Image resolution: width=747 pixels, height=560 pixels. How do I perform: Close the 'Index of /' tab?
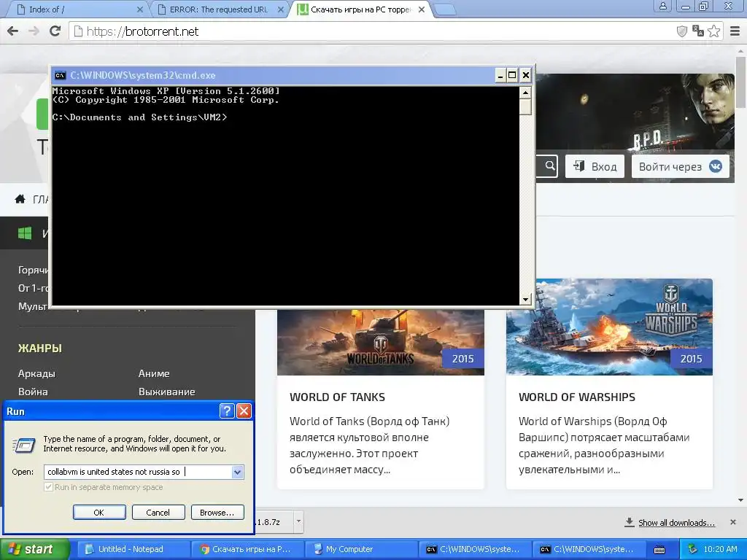coord(139,9)
